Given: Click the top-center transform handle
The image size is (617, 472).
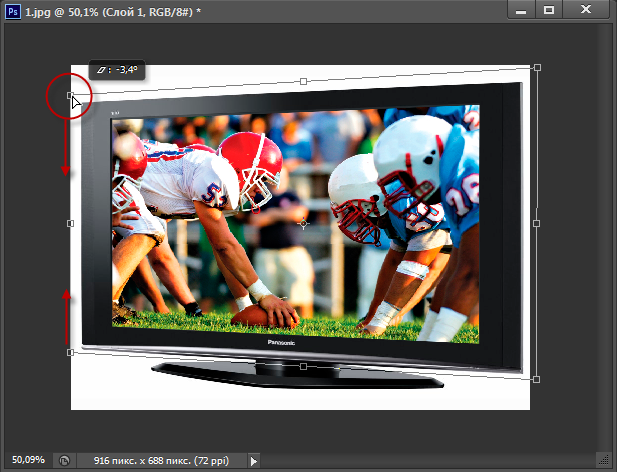Looking at the screenshot, I should coord(304,81).
